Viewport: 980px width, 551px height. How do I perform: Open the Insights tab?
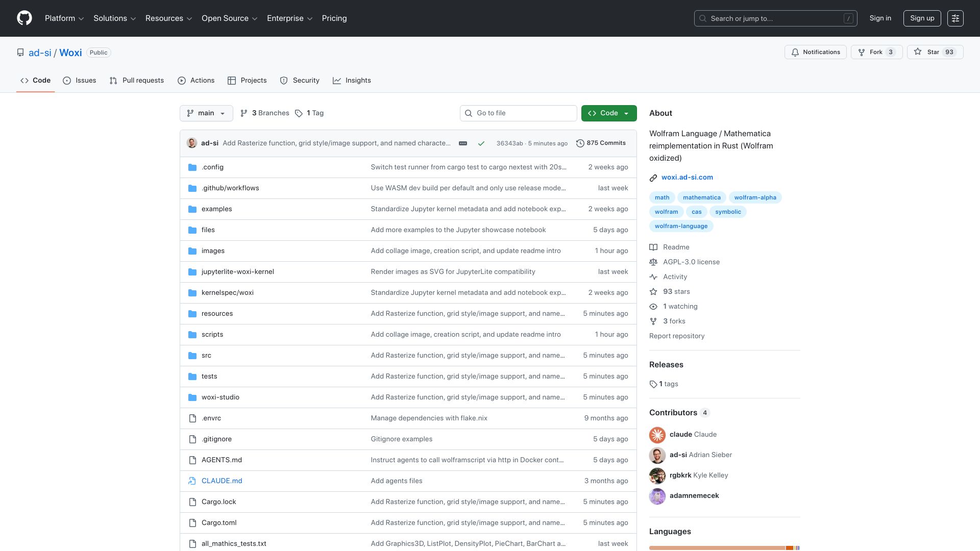click(x=352, y=81)
